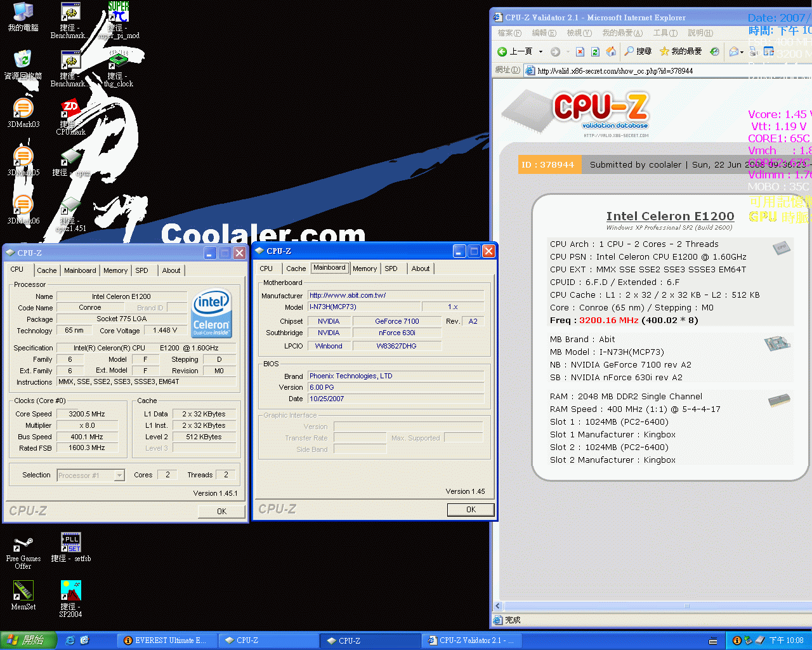Click the IE Home page icon

click(x=611, y=51)
